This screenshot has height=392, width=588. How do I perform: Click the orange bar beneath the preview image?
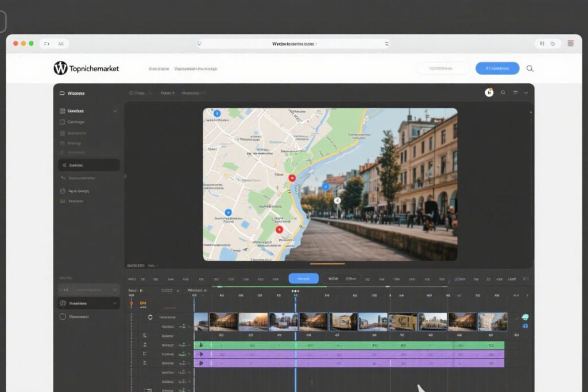(327, 263)
